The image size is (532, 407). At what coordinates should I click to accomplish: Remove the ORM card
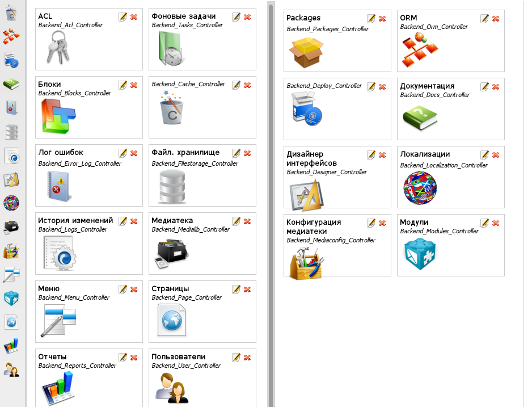[x=496, y=19]
